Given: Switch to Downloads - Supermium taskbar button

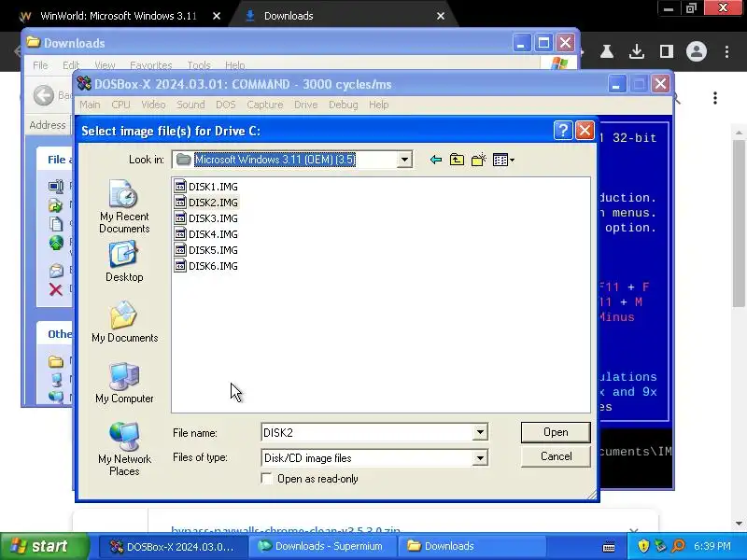Looking at the screenshot, I should coord(321,546).
